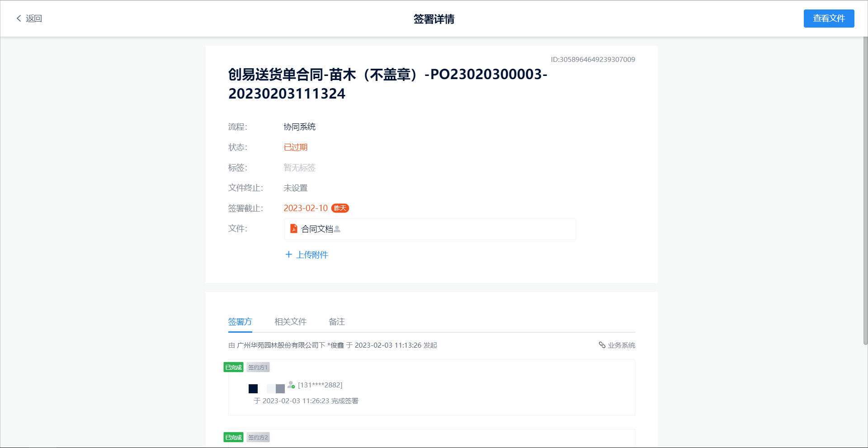Click the chain link icon near 业务系统
The image size is (868, 448).
tap(602, 345)
